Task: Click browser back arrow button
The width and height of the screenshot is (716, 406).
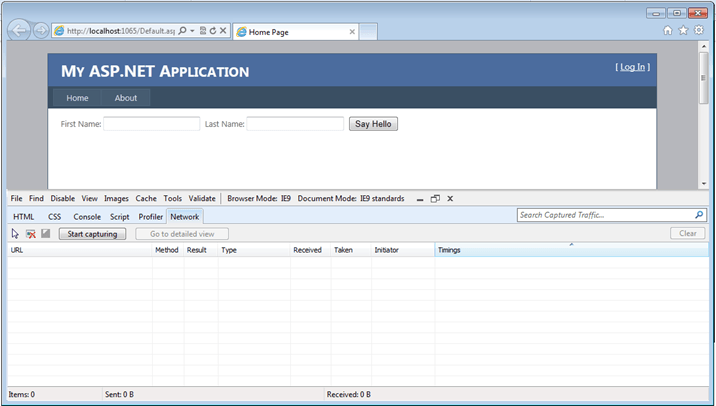Action: tap(19, 31)
